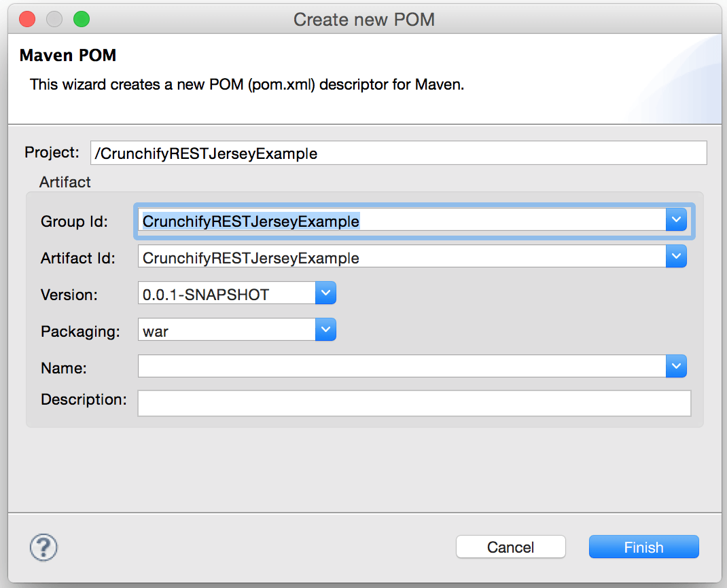Focus the Project path text field
The height and width of the screenshot is (588, 727).
point(398,153)
